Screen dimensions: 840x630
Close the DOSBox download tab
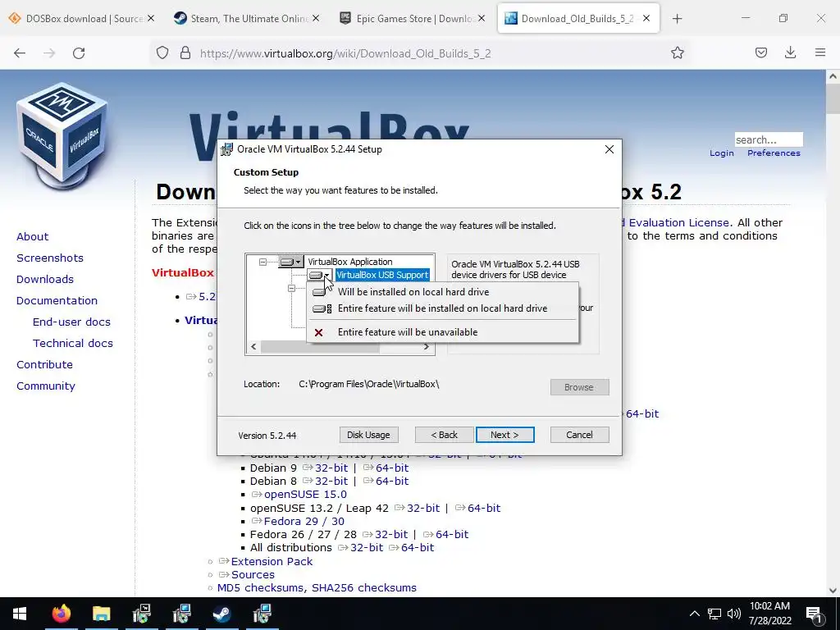pos(151,19)
